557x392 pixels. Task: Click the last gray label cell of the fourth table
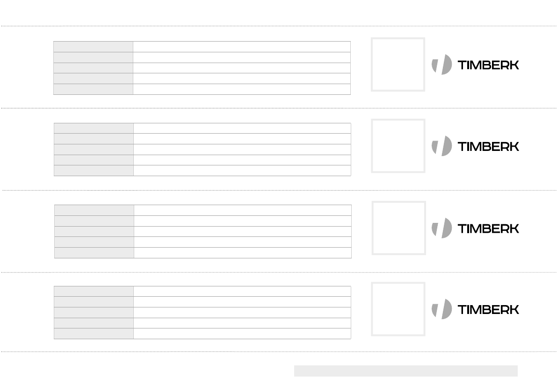pos(94,334)
